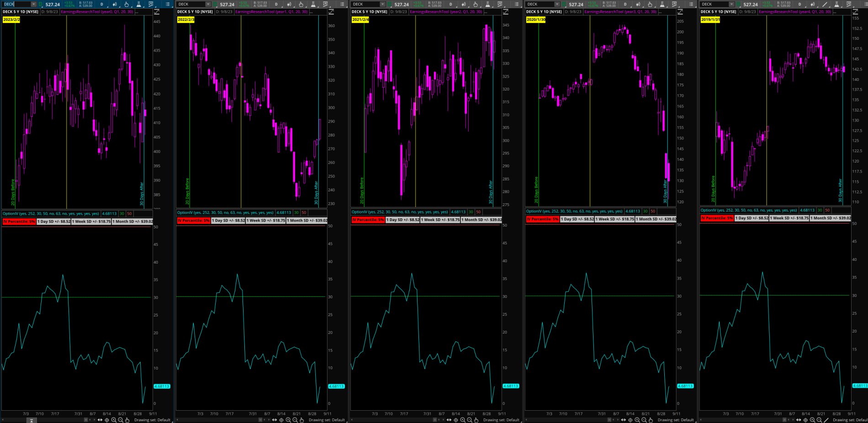Zoom out on 2023/2/2 chart bottom bar
This screenshot has height=423, width=868.
click(121, 420)
